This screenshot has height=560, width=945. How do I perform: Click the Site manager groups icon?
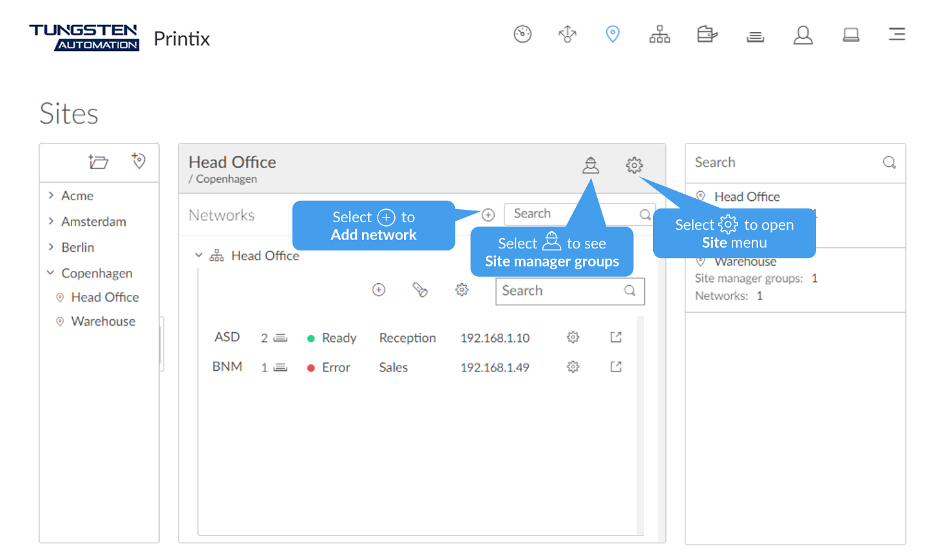[x=591, y=165]
